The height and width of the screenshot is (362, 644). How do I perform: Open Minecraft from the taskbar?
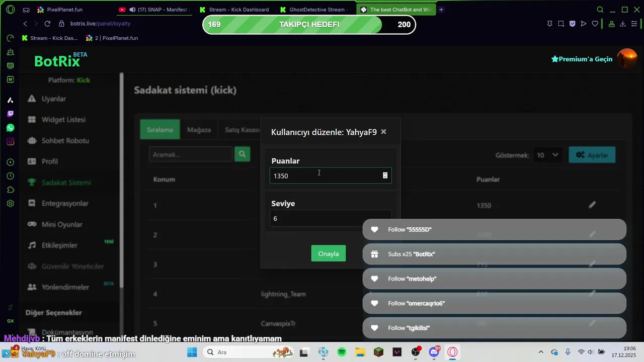click(379, 352)
